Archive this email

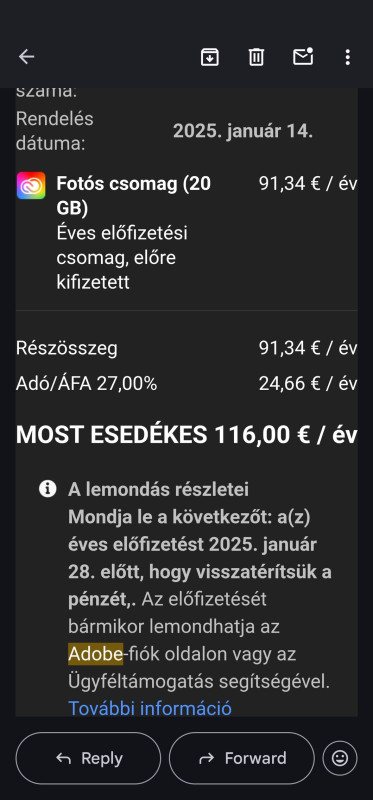click(x=210, y=57)
